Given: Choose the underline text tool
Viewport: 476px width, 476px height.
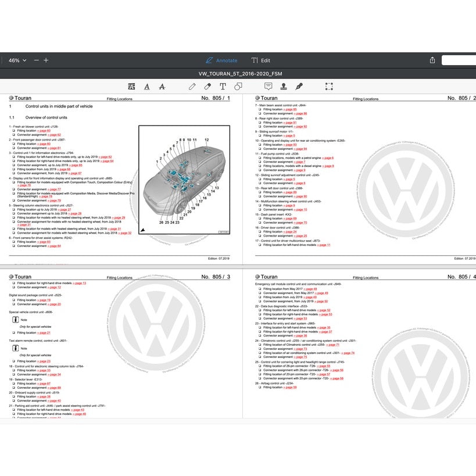Looking at the screenshot, I should (x=146, y=86).
